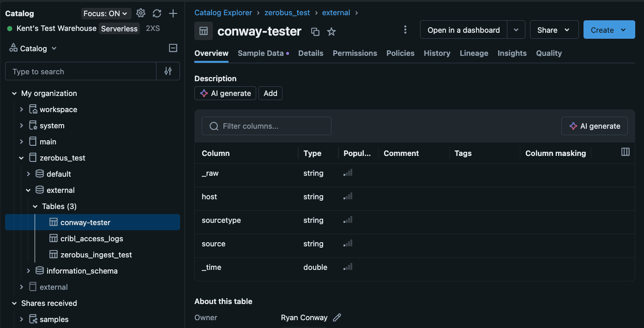The image size is (644, 328).
Task: Open the Insights tab
Action: click(x=512, y=53)
